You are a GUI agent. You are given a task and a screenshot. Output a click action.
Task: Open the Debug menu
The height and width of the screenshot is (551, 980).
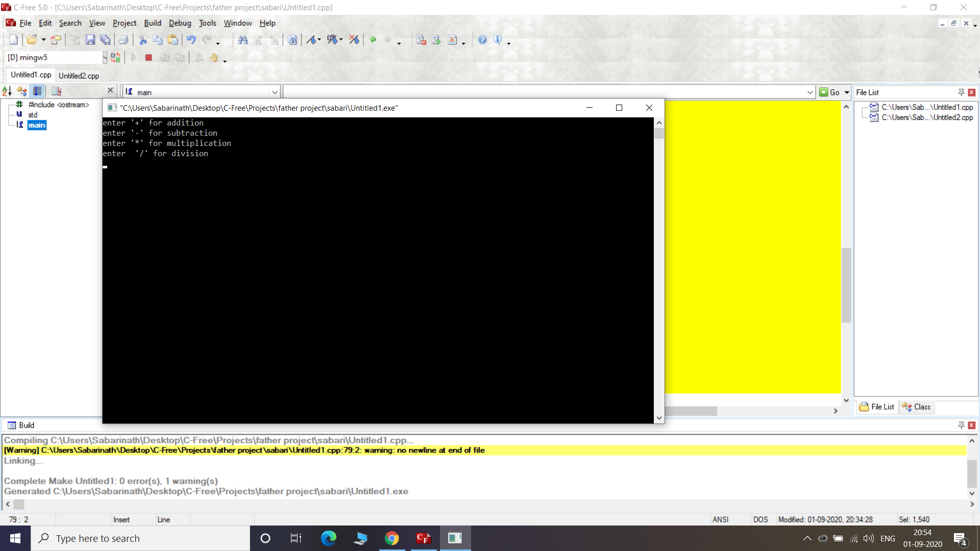(180, 23)
